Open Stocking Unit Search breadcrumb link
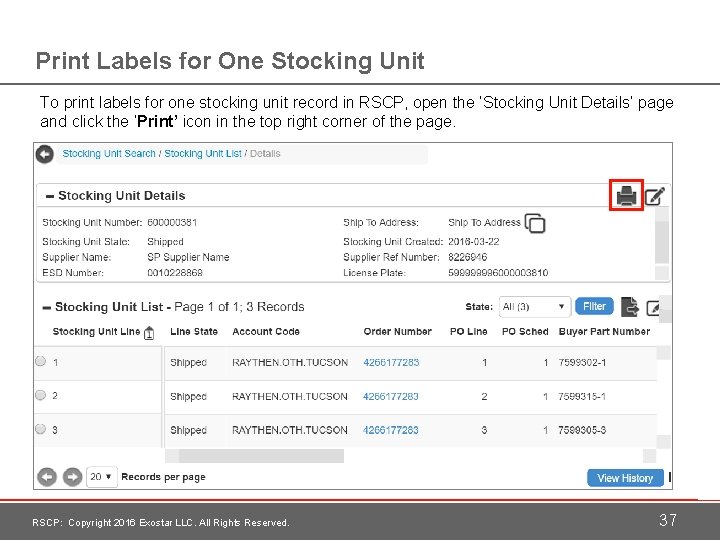Screen dimensions: 720x540 [109, 154]
